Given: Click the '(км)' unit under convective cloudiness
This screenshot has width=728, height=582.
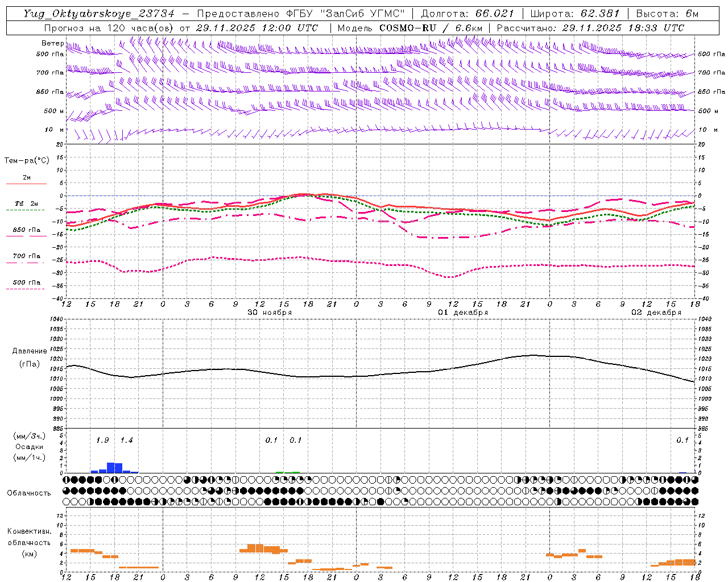Looking at the screenshot, I should (x=30, y=554).
